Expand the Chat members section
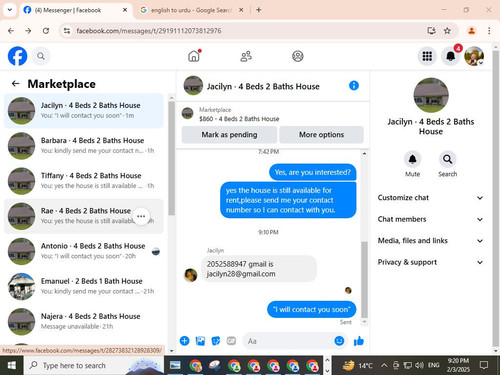Image resolution: width=500 pixels, height=375 pixels. (x=430, y=219)
